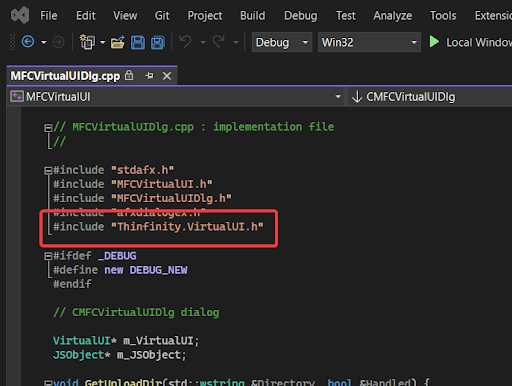Click the "MFCVirtualUI.h" include text
Image resolution: width=512 pixels, height=386 pixels.
click(162, 184)
